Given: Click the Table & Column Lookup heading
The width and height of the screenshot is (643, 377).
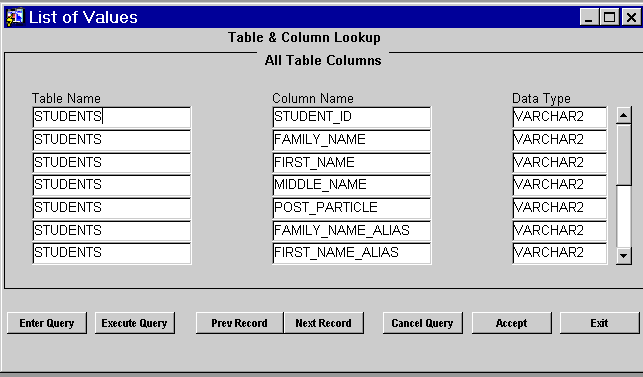Looking at the screenshot, I should click(304, 38).
